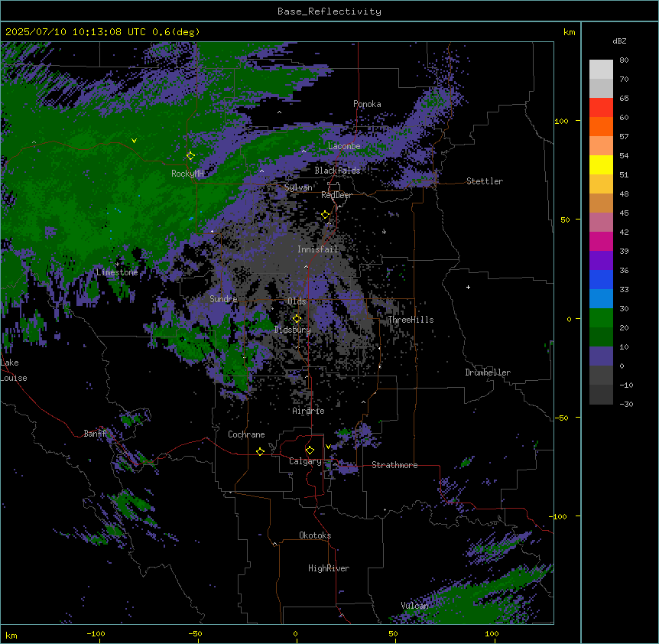Click the yellow V marker northwest of RockyMH
The image size is (659, 644).
tap(134, 141)
